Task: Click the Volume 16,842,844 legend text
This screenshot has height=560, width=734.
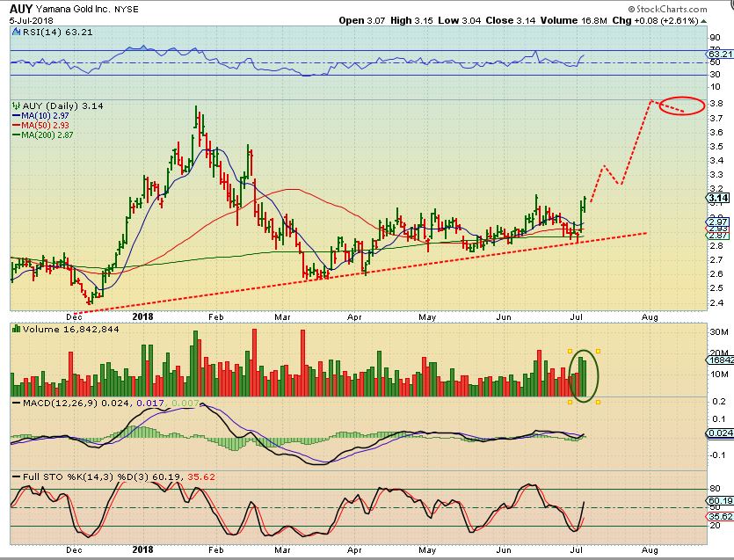Action: click(x=70, y=329)
